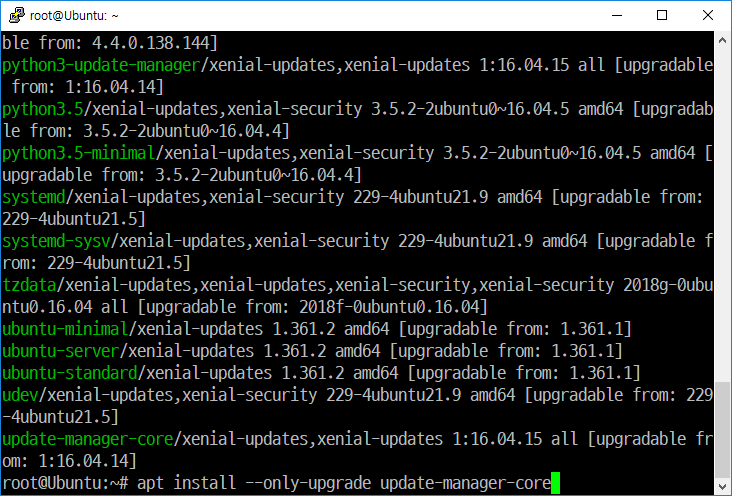
Task: Close the root@Ubuntu PuTTY window
Action: tap(708, 15)
